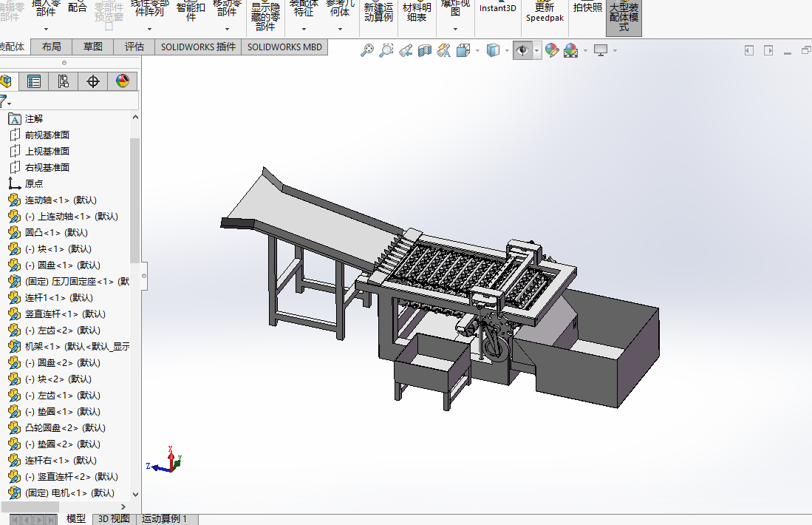
Task: Activate the Section View icon
Action: tap(425, 50)
